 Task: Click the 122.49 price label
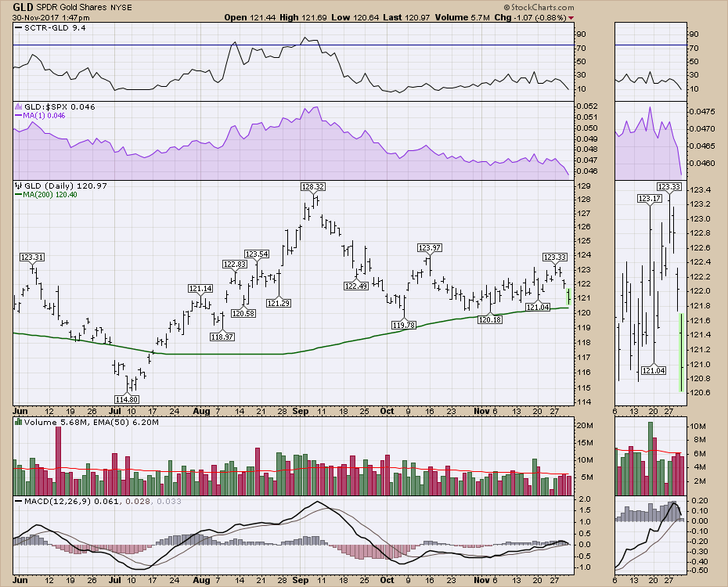pyautogui.click(x=356, y=286)
